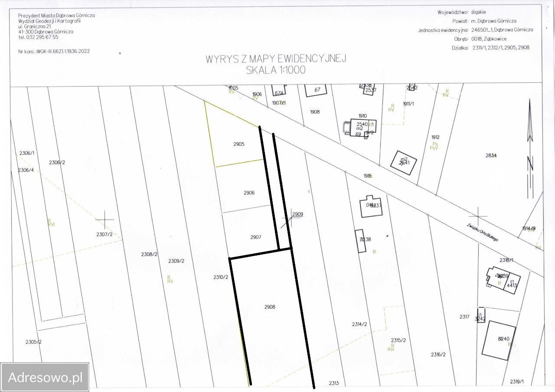Click parcel label 2308/2
The width and height of the screenshot is (555, 392).
[x=149, y=254]
